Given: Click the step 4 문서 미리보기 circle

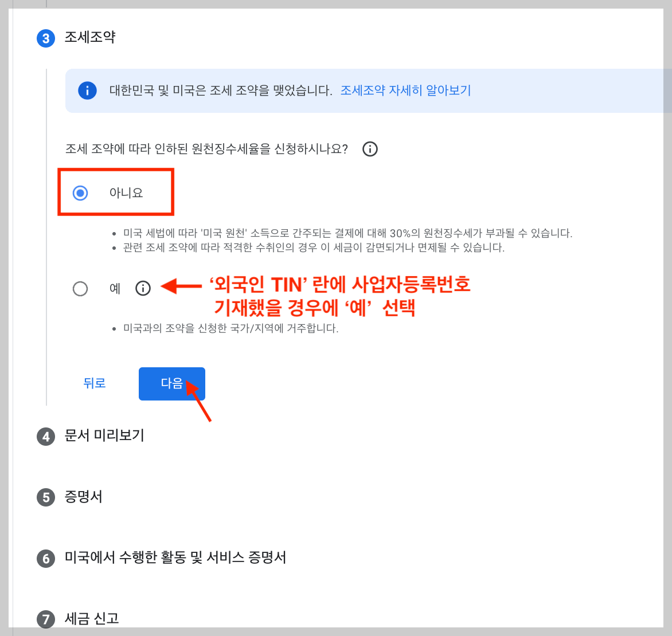Looking at the screenshot, I should click(45, 437).
